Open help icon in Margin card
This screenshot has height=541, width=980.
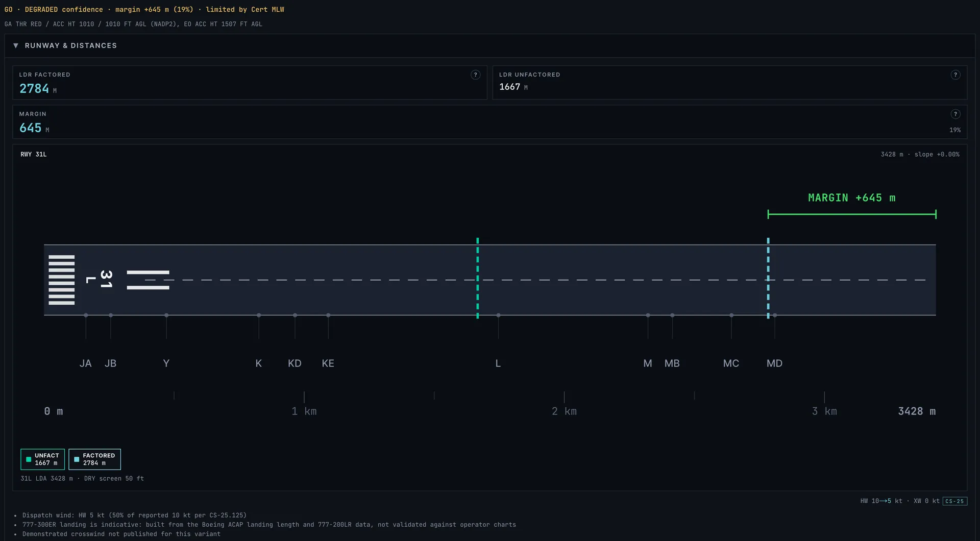click(x=955, y=114)
